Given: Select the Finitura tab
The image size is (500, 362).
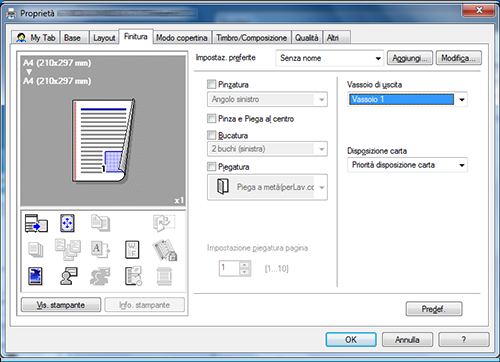Looking at the screenshot, I should 136,36.
